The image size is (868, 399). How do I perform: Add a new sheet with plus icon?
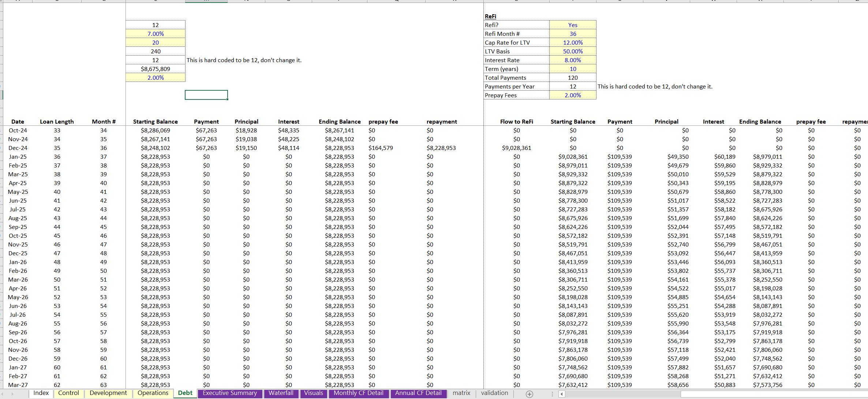(529, 394)
